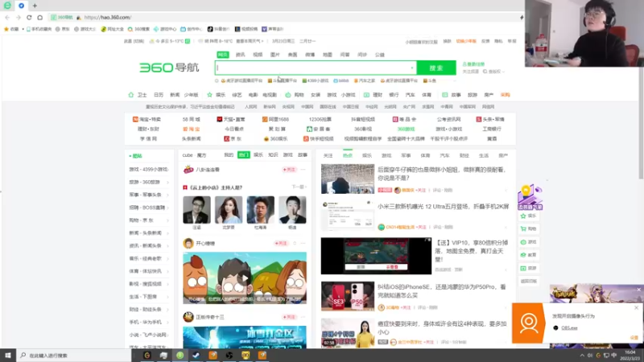Screen dimensions: 644x362
Task: Open the 抖音 bookmark icon
Action: [x=210, y=29]
